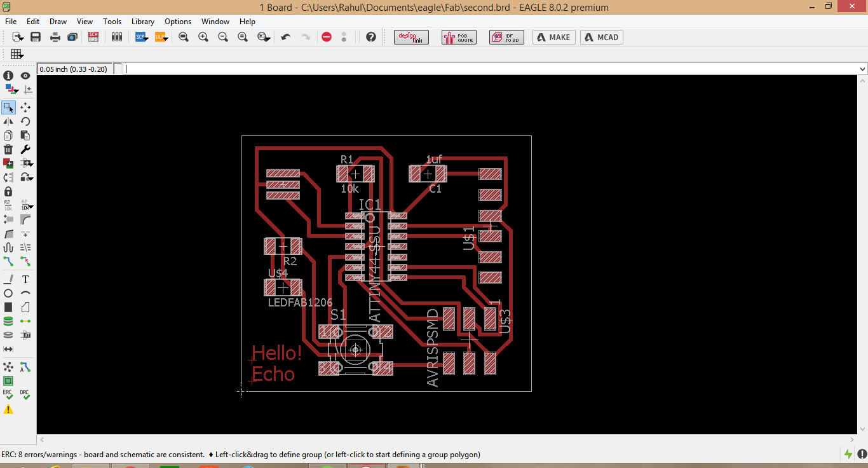Select the Route airwire tool

coord(8,261)
